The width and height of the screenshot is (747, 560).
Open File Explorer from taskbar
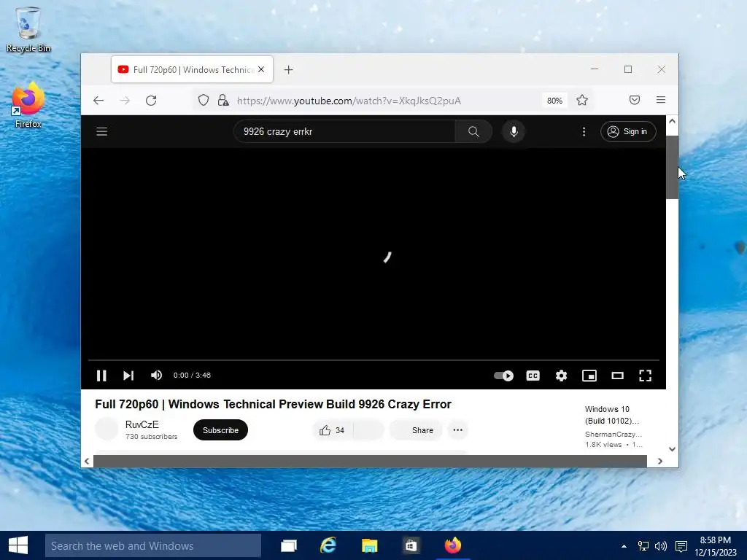point(369,545)
